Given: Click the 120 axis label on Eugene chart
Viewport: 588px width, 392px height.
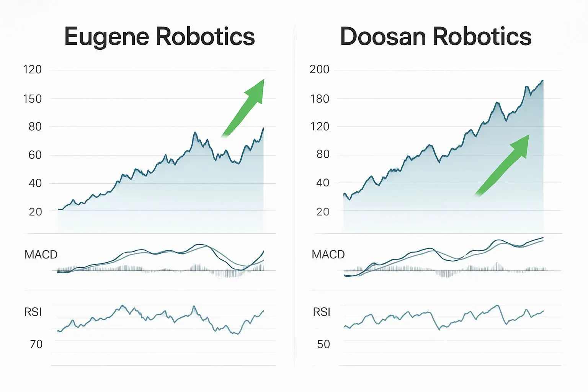Looking at the screenshot, I should 33,69.
